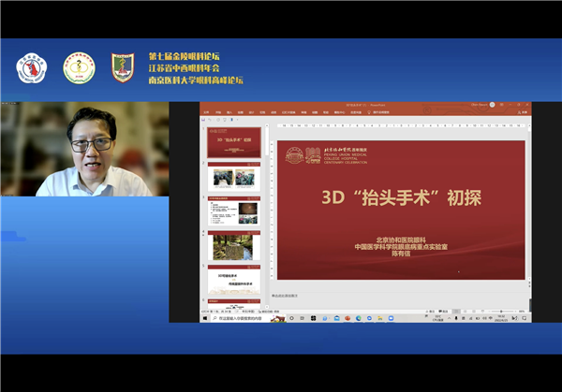The height and width of the screenshot is (392, 562).
Task: Click the vertical scrollbar of the slide editor
Action: tap(531, 206)
